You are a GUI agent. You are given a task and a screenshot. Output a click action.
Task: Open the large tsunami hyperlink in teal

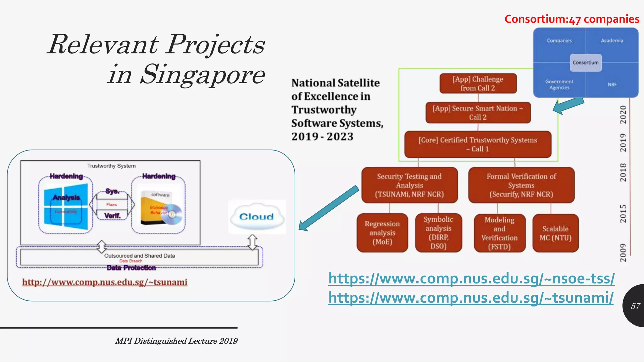[x=470, y=298]
